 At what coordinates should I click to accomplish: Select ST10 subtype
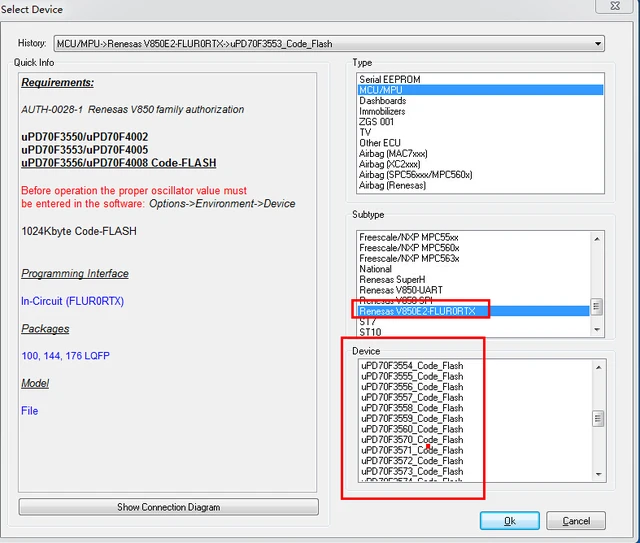[x=473, y=332]
